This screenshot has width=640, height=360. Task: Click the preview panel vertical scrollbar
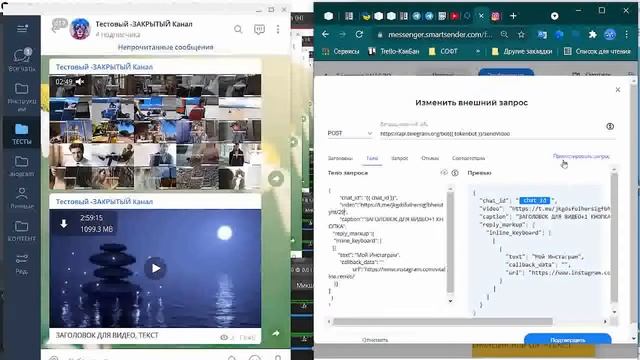coord(614,239)
